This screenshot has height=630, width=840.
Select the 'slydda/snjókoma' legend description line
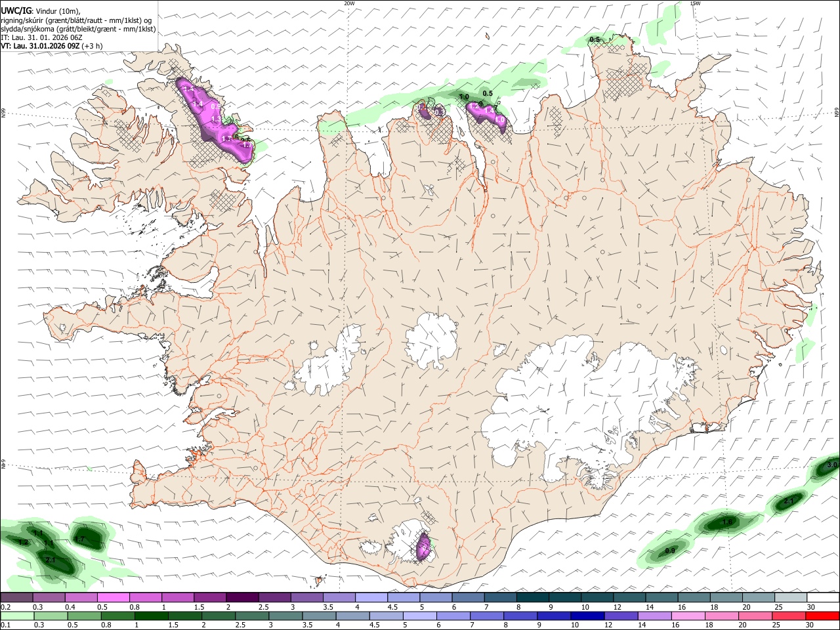click(78, 29)
